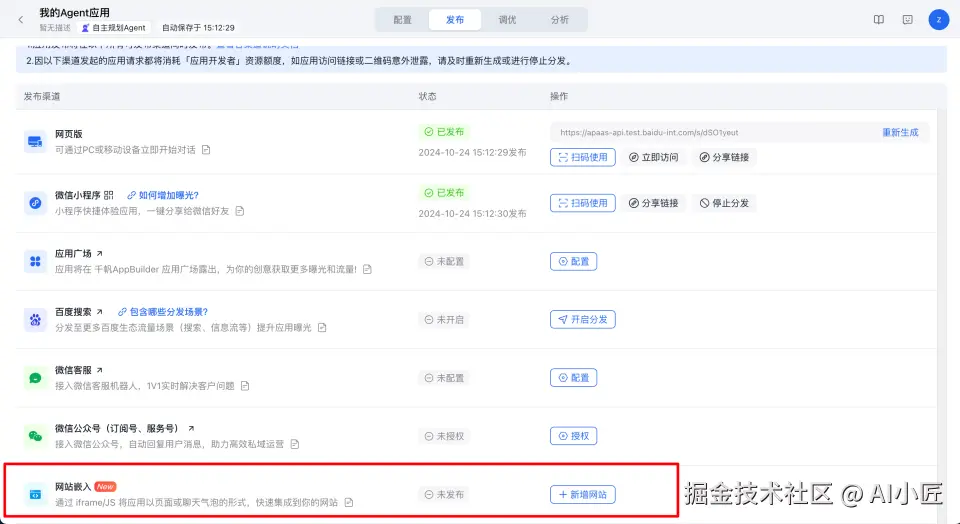Open the doc icon after 微信公众号 description
960x524 pixels.
click(x=294, y=444)
